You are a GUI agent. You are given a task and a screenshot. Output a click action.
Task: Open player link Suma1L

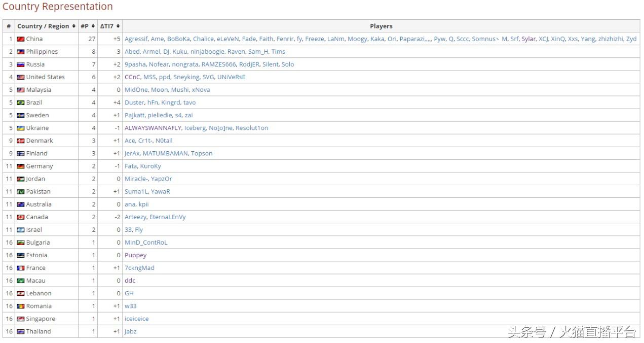tap(136, 191)
